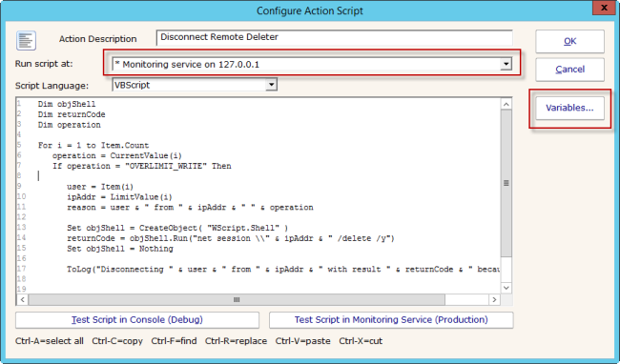Click the 'reason = user & " from "' line
Viewport: 620px width, 364px height.
tap(190, 208)
